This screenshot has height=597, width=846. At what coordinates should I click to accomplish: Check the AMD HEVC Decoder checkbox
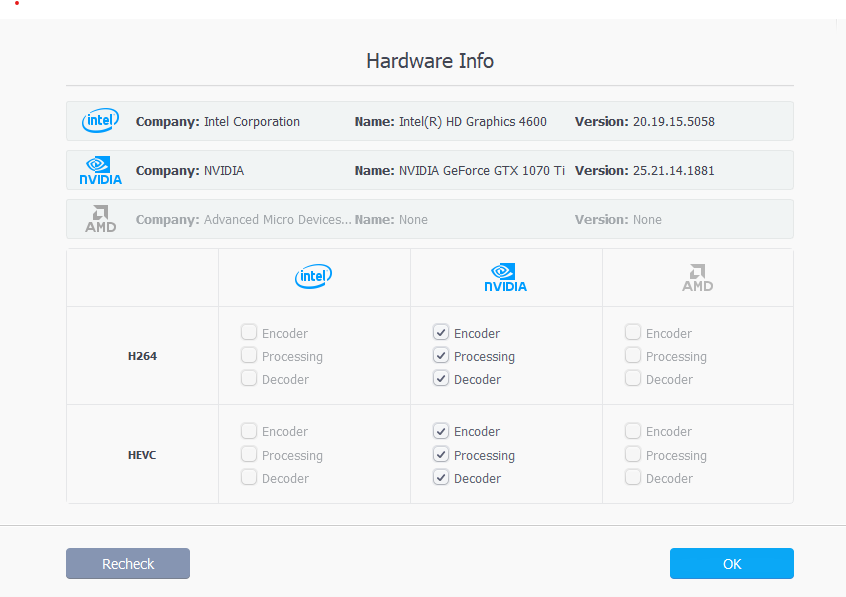pyautogui.click(x=633, y=478)
